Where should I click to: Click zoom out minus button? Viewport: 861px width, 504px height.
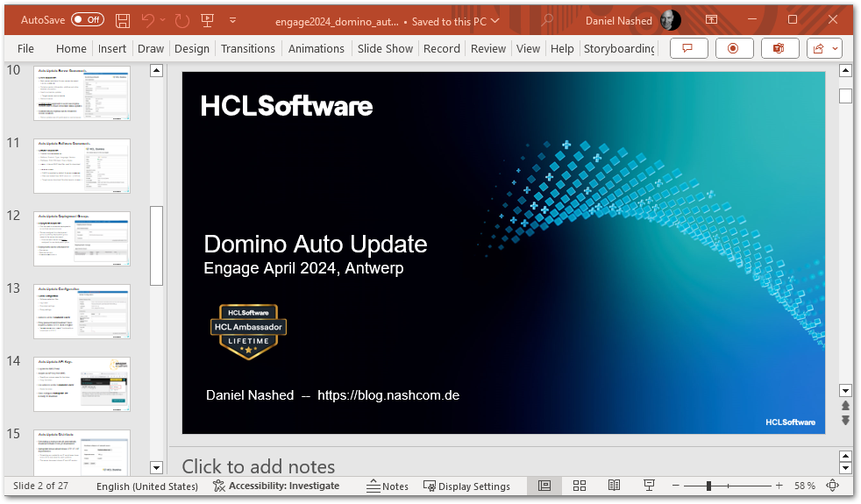coord(675,486)
